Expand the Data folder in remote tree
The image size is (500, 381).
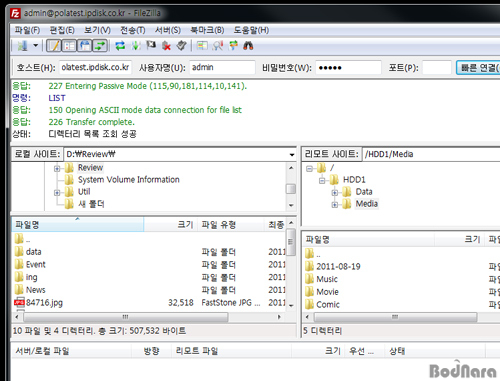(335, 193)
